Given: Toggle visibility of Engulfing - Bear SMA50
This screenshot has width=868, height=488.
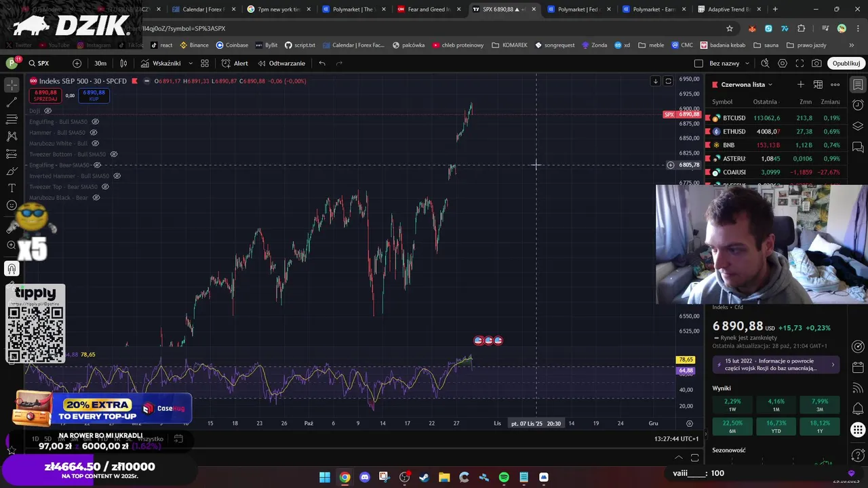Looking at the screenshot, I should 97,165.
